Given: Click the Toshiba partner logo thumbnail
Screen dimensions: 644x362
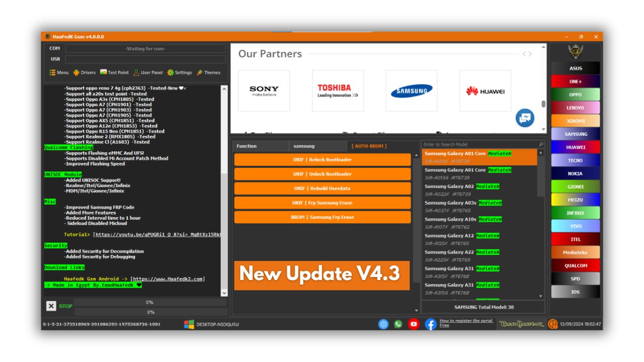Looking at the screenshot, I should pyautogui.click(x=338, y=91).
